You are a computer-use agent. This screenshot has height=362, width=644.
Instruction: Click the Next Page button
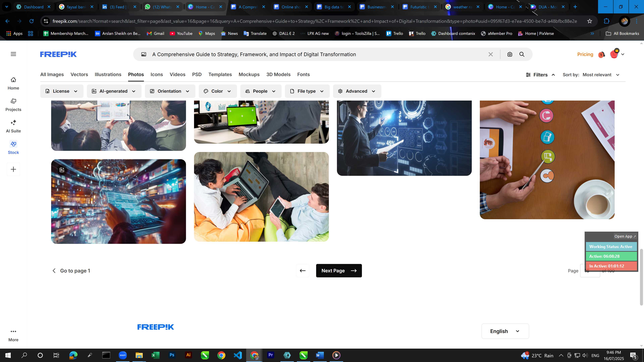(x=339, y=270)
